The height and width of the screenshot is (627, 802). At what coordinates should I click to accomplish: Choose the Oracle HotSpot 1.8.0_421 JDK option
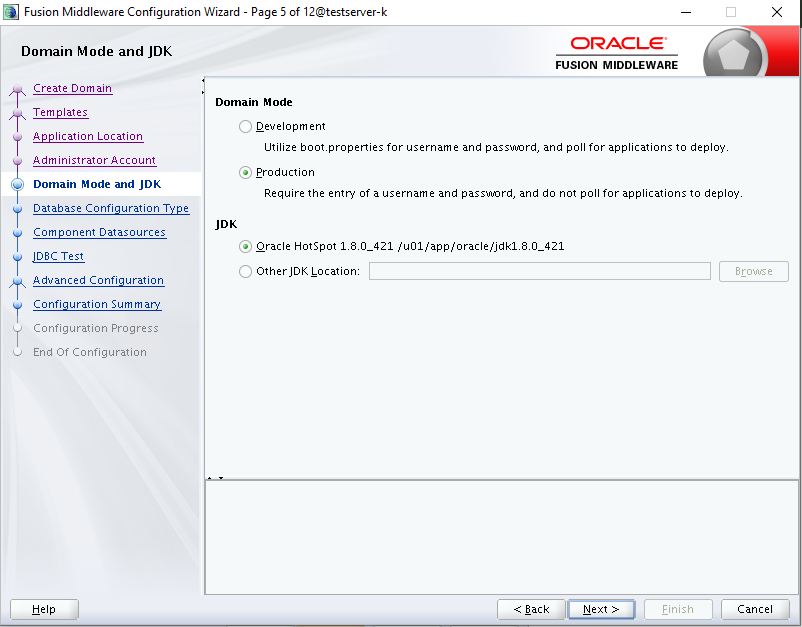pyautogui.click(x=246, y=247)
